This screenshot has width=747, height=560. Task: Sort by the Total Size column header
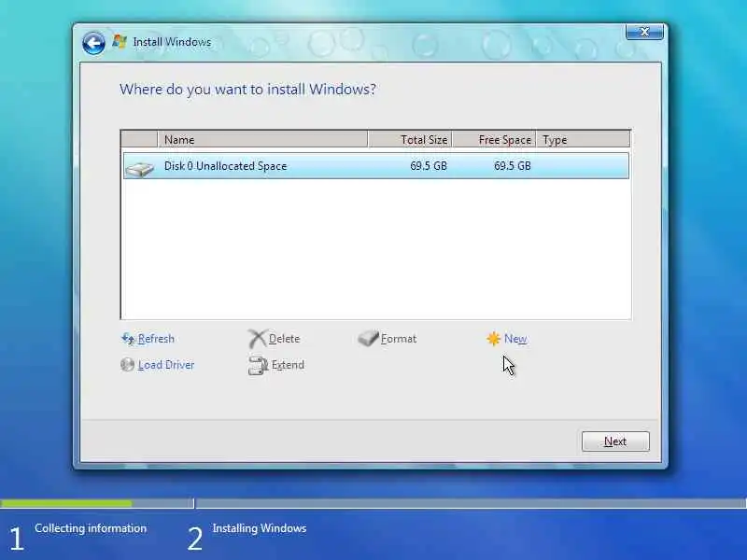pyautogui.click(x=410, y=139)
